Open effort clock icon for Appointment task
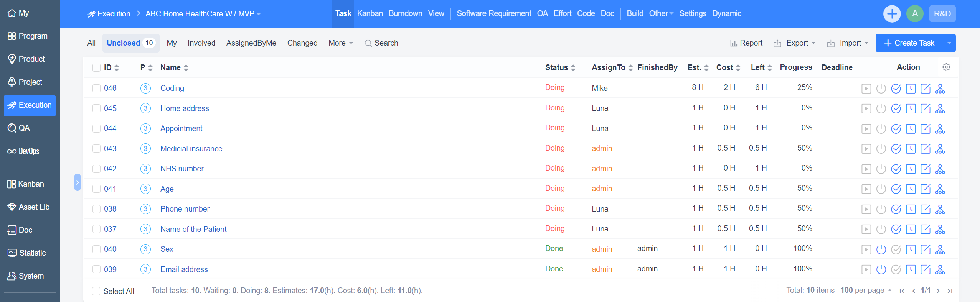 911,129
